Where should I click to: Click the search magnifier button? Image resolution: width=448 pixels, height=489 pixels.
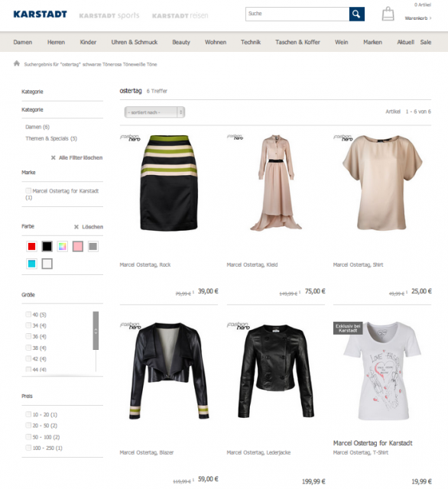pos(356,14)
